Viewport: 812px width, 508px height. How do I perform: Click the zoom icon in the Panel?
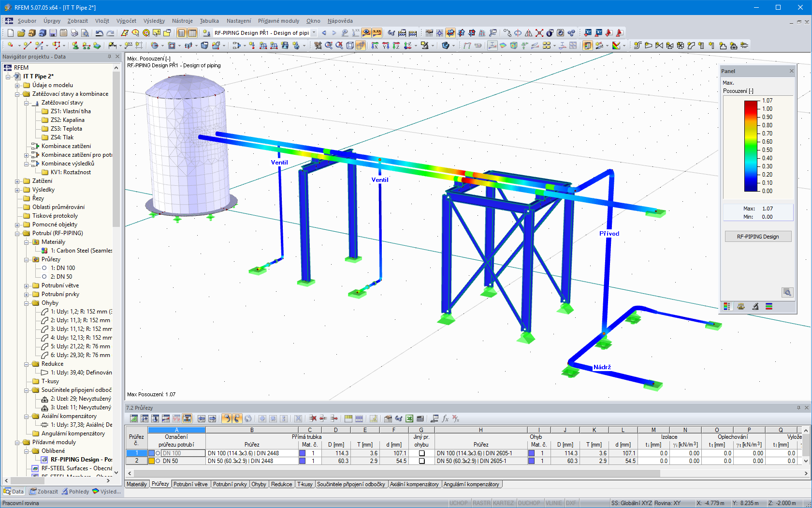tap(787, 292)
